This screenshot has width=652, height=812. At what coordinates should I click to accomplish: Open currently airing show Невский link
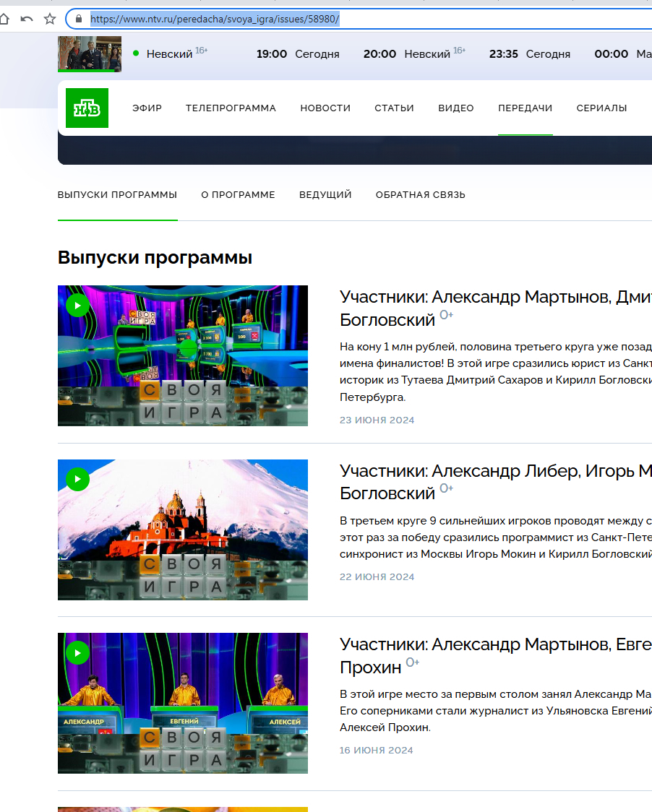click(x=169, y=54)
